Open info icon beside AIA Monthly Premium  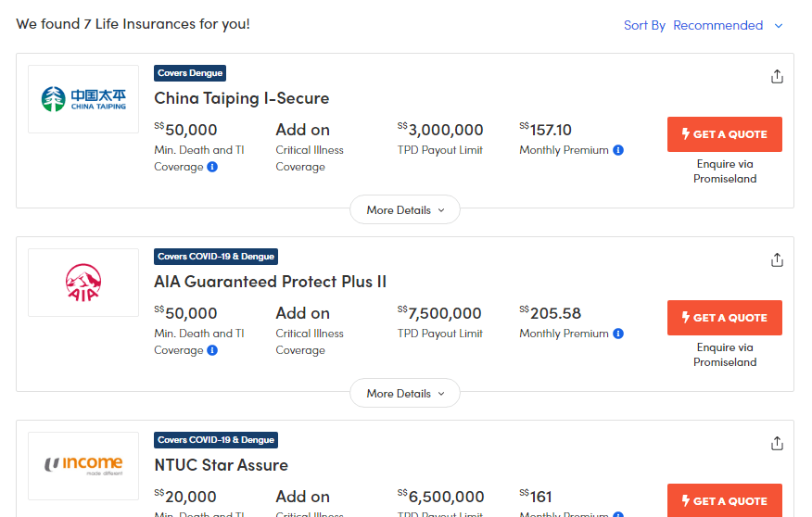(x=618, y=334)
